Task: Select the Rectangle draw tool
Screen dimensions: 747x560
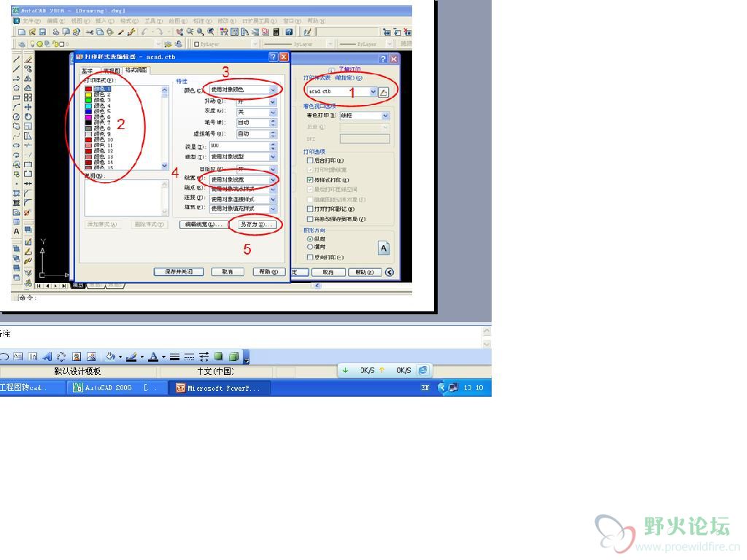Action: click(16, 98)
